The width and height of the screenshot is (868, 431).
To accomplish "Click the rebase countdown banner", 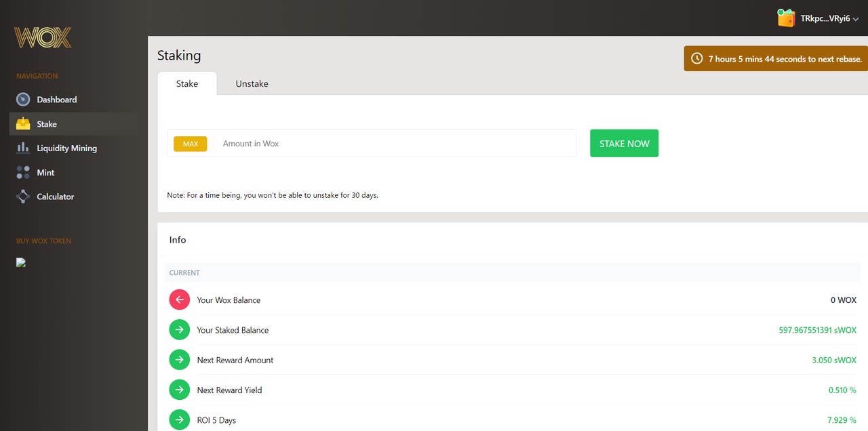I will [x=776, y=59].
